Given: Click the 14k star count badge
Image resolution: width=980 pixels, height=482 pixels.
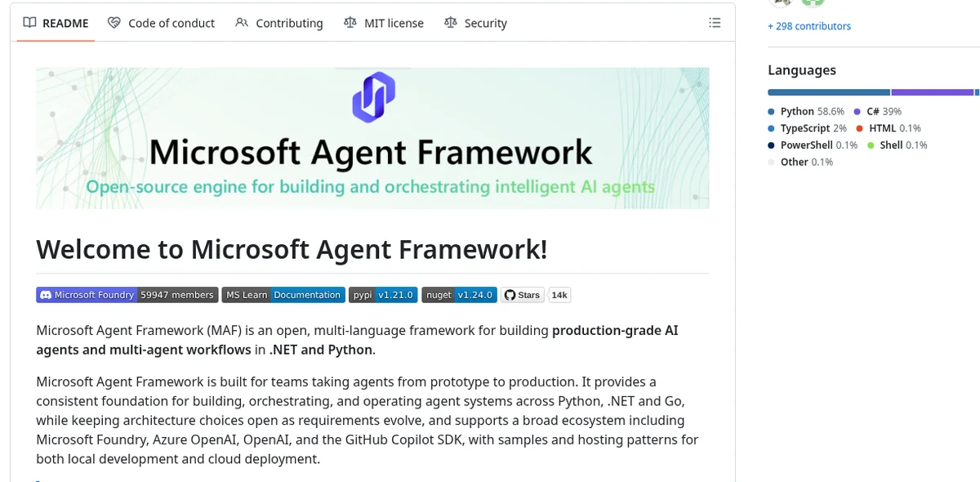Looking at the screenshot, I should click(559, 295).
